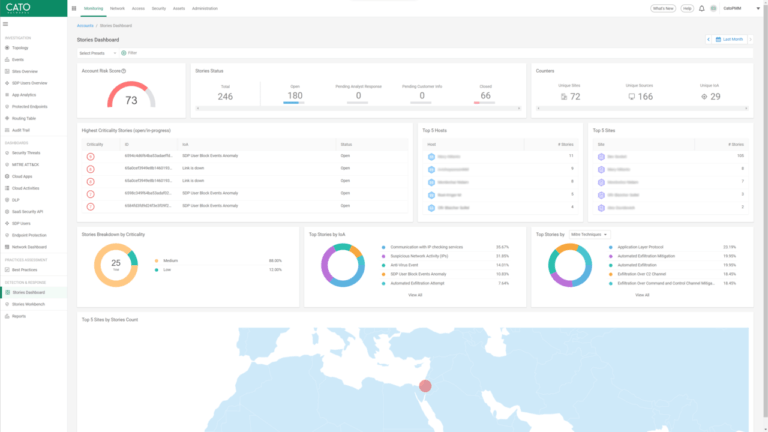Select the Medium criticality legend swatch
Viewport: 768px width, 432px height.
pos(156,260)
